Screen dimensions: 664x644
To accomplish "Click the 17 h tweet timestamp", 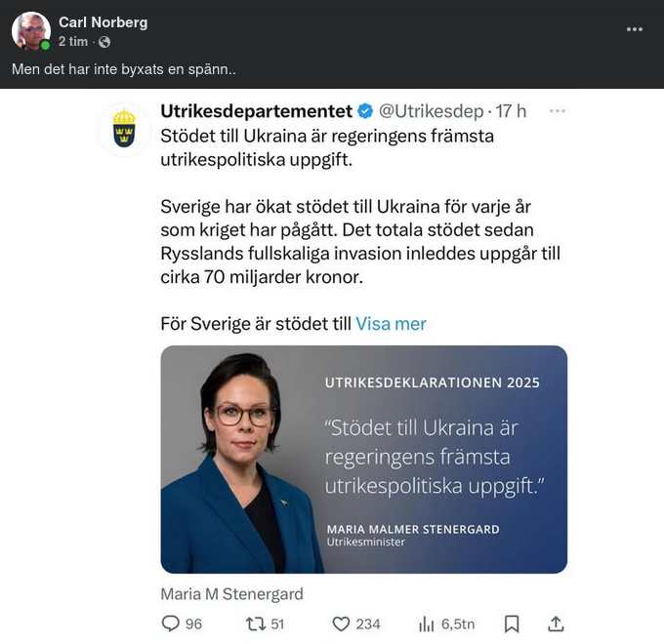I will tap(512, 111).
